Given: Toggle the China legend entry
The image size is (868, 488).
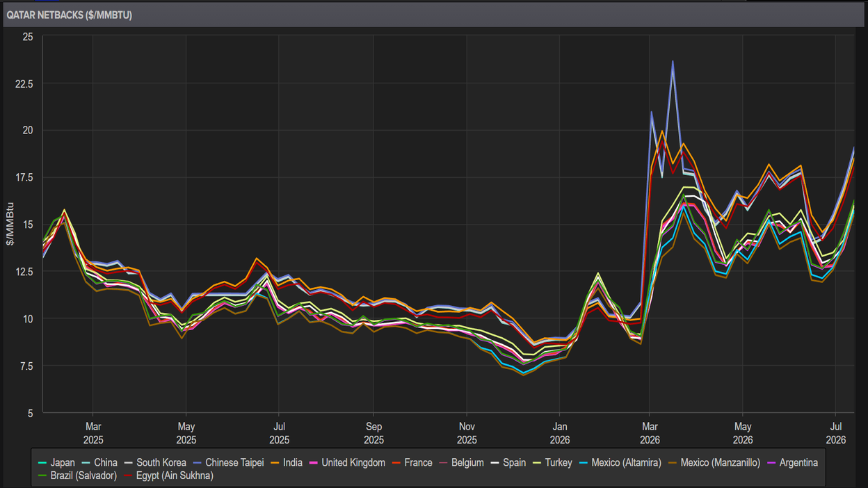Looking at the screenshot, I should [98, 462].
